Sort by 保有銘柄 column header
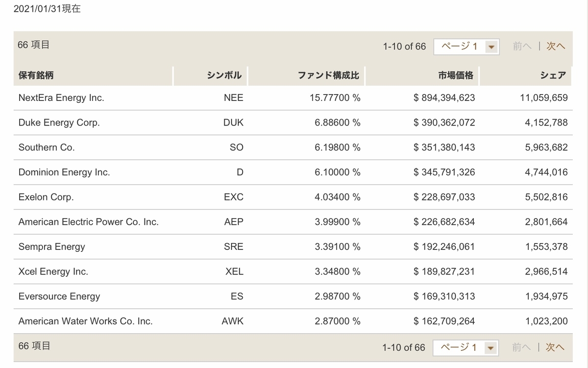Viewport: 588px width, 368px height. pyautogui.click(x=36, y=75)
